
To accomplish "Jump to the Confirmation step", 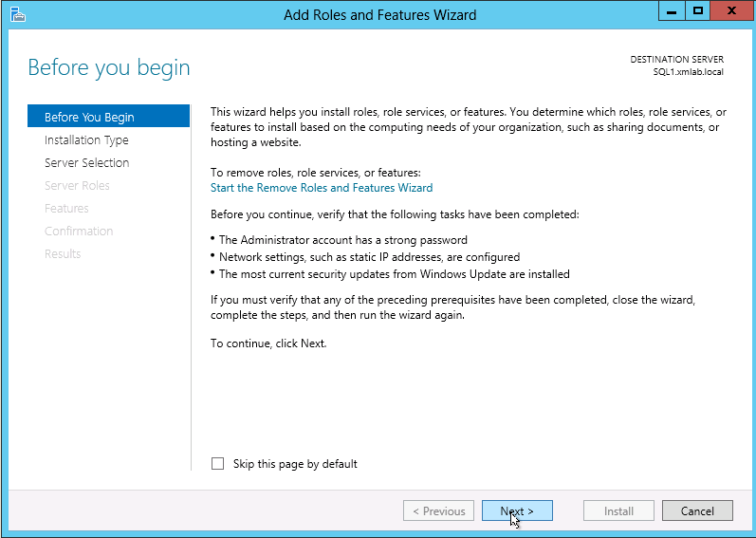I will [79, 232].
